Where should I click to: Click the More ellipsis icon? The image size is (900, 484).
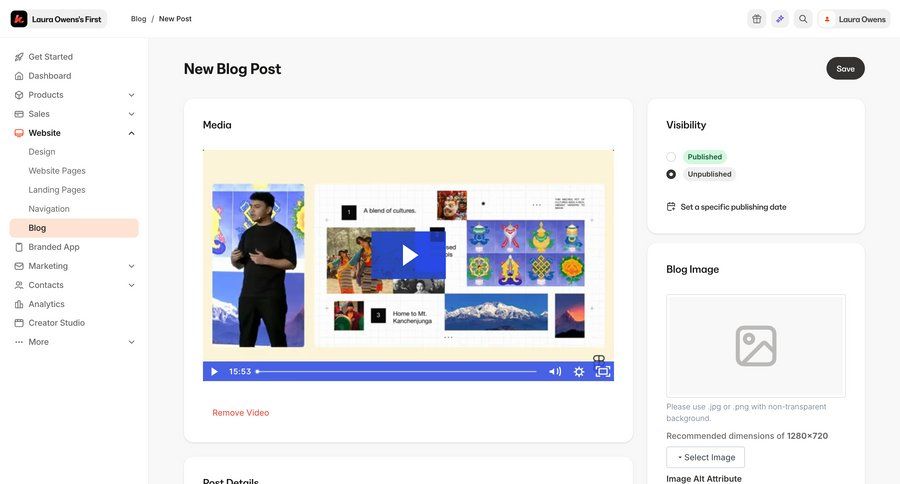(19, 342)
